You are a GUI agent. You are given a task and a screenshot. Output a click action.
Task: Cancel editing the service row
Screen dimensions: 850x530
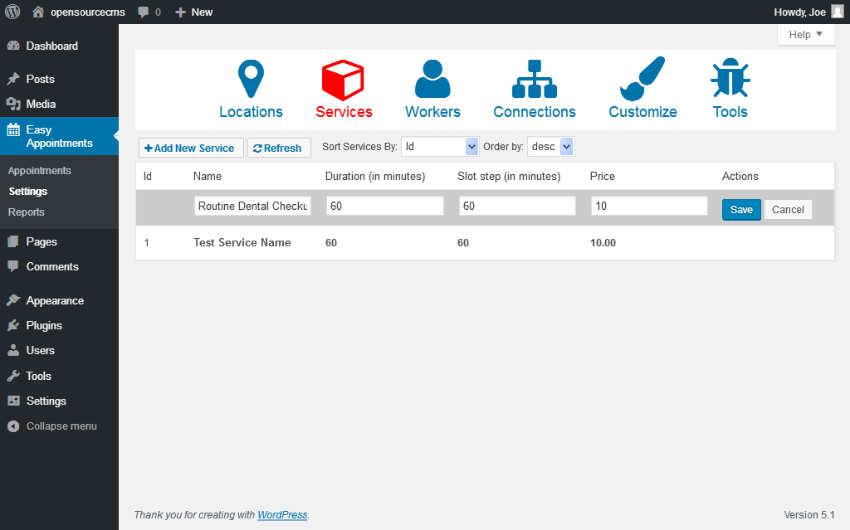coord(788,210)
